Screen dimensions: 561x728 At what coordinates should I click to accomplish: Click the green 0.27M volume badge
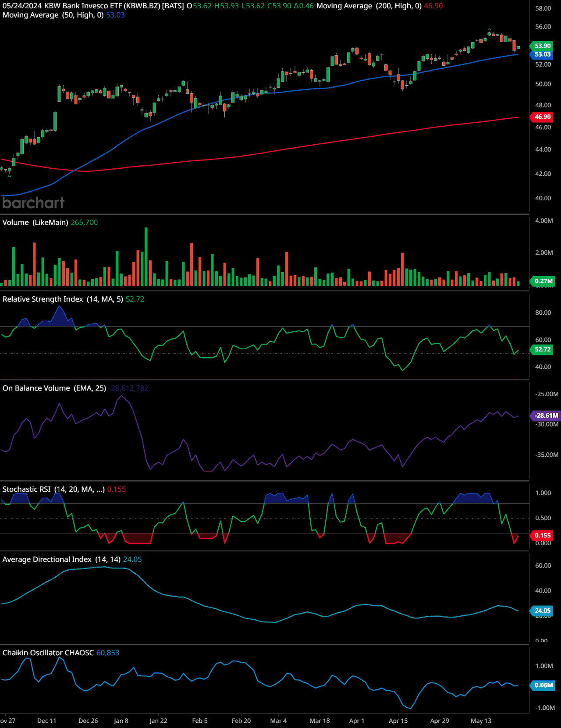pyautogui.click(x=543, y=281)
